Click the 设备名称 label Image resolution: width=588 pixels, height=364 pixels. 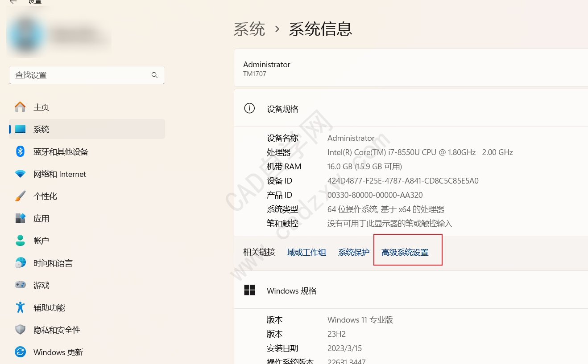coord(282,138)
